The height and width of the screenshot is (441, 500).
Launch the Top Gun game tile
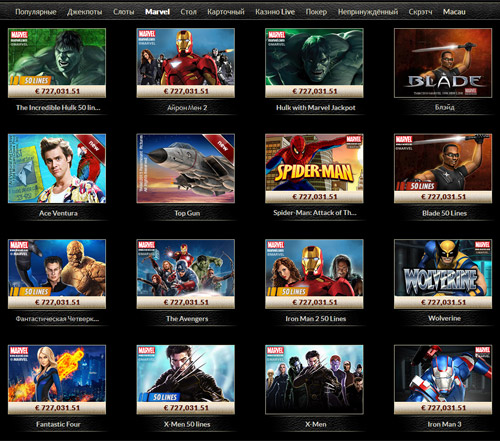185,168
